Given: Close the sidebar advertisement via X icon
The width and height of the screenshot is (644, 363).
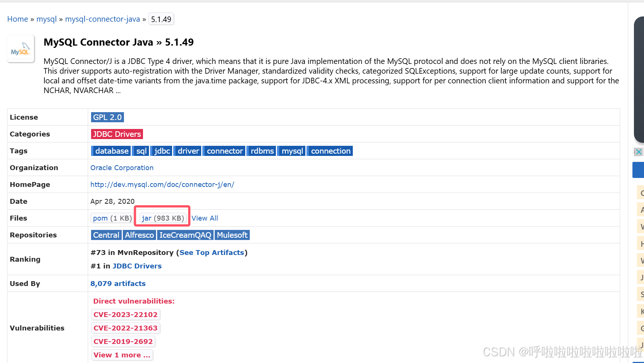Looking at the screenshot, I should pyautogui.click(x=638, y=152).
